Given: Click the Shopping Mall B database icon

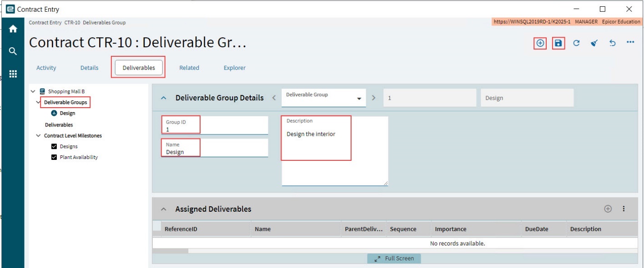Looking at the screenshot, I should 42,91.
